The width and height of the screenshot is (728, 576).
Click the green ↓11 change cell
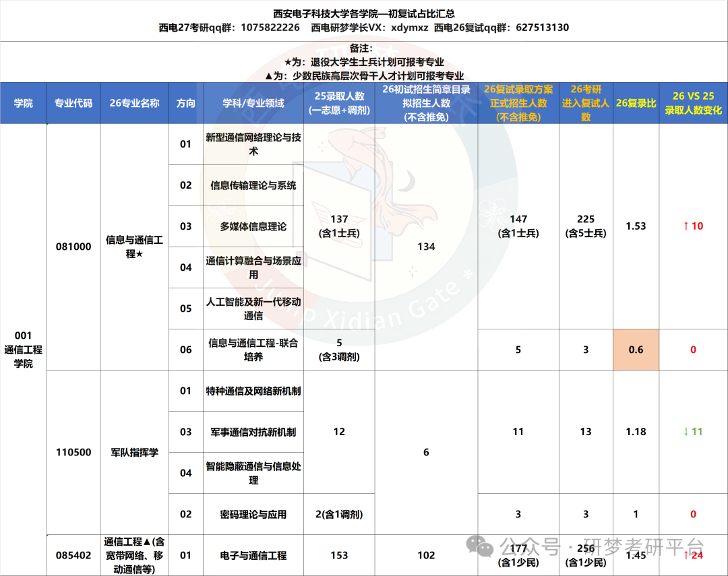[x=693, y=432]
